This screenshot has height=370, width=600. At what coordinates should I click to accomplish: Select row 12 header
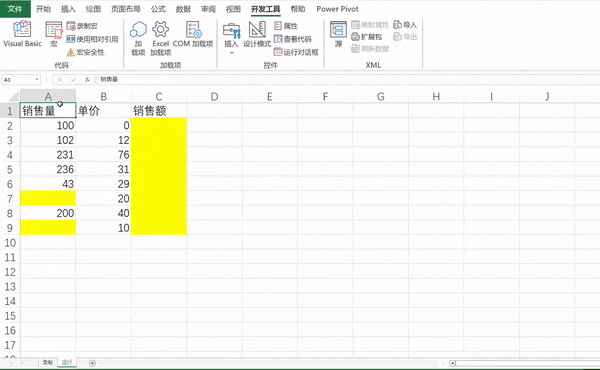point(10,272)
